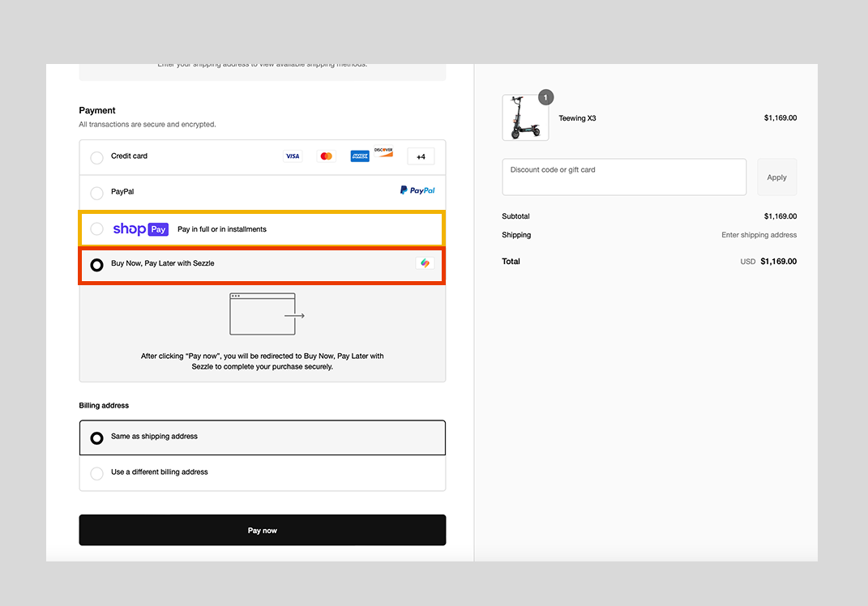The height and width of the screenshot is (606, 868).
Task: Choose Same as shipping address radio
Action: [x=97, y=438]
